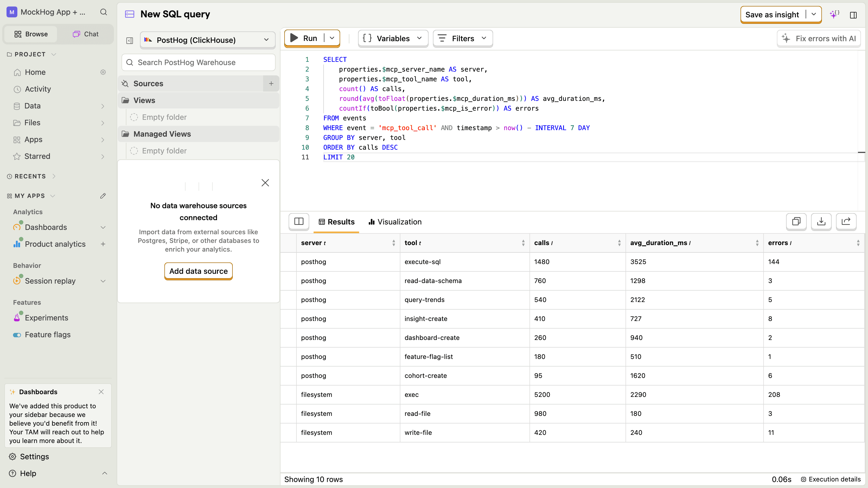Close the no data warehouse sources notice
This screenshot has width=868, height=488.
(265, 182)
